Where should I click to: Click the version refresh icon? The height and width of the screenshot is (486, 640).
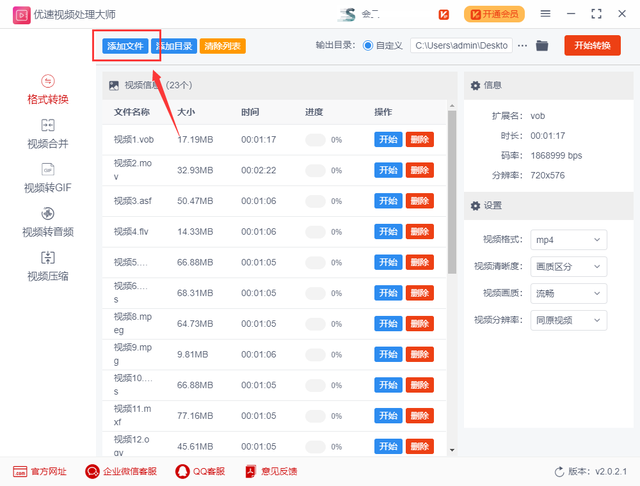[559, 472]
